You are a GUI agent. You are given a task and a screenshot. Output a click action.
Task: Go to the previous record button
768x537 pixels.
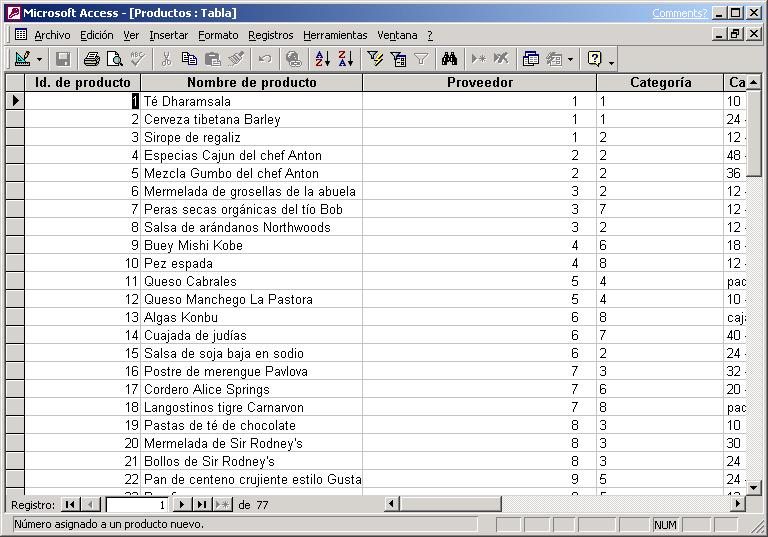pos(91,504)
